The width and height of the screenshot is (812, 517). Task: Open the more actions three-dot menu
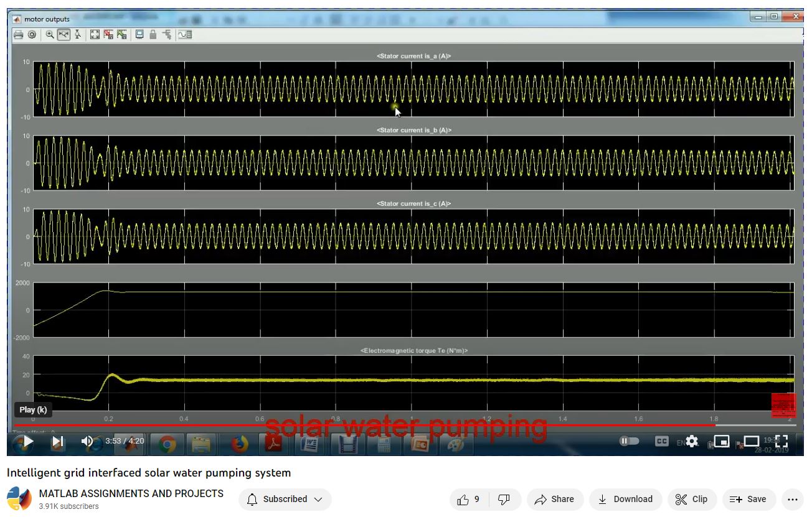(792, 499)
